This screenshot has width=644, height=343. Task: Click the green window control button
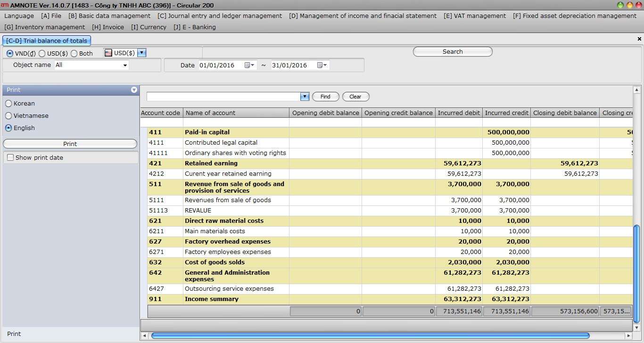[x=620, y=5]
